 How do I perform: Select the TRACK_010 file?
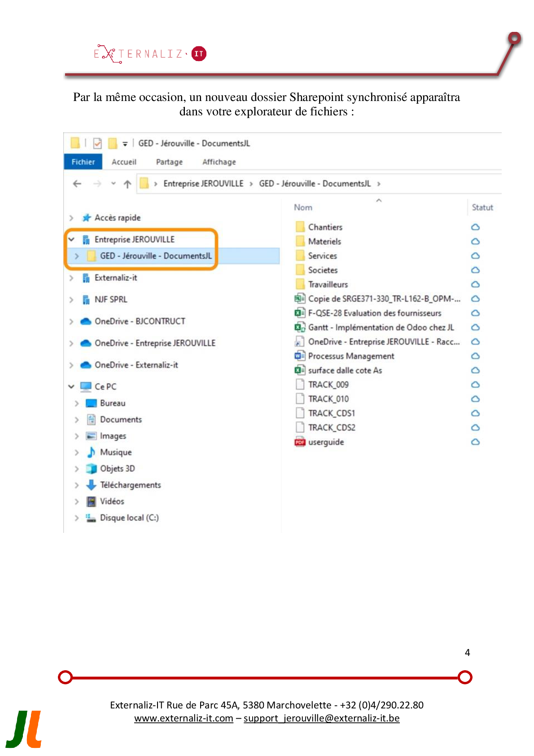[x=328, y=399]
